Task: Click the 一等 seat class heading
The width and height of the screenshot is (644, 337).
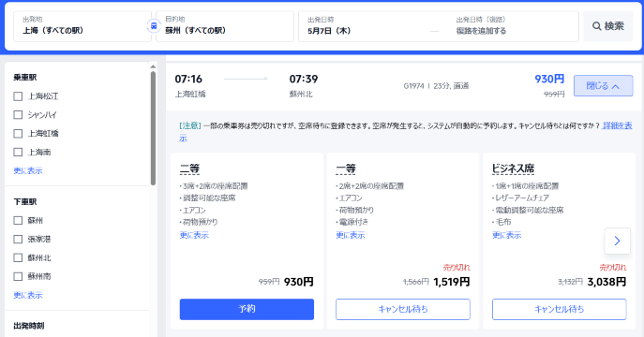Action: coord(346,168)
